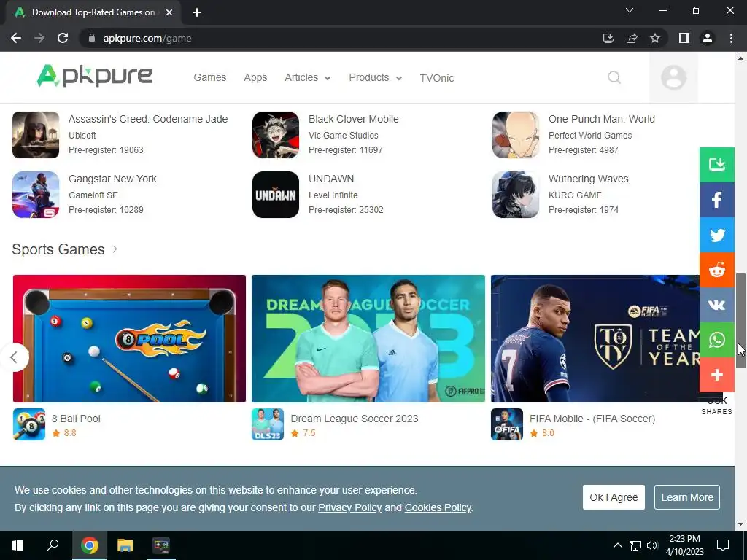This screenshot has height=560, width=747.
Task: Open the user profile avatar icon
Action: coord(673,77)
